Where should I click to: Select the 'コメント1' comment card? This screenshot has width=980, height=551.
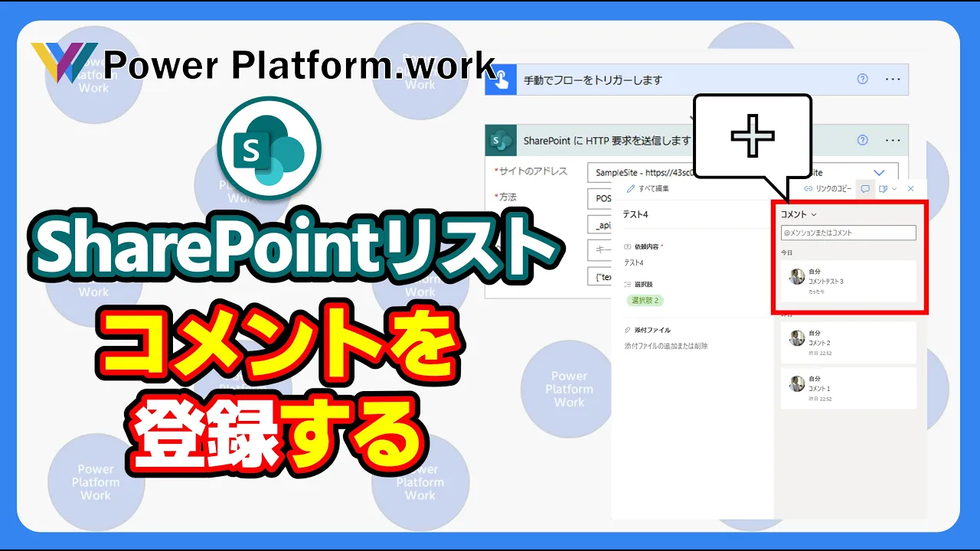click(x=848, y=388)
